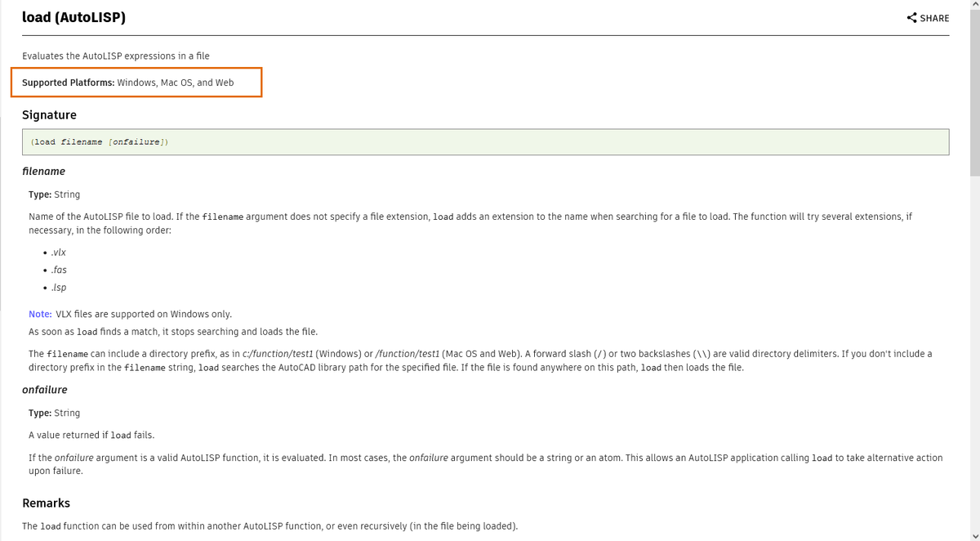Click 'A value returned if load fails.'
The width and height of the screenshot is (980, 541).
coord(91,435)
